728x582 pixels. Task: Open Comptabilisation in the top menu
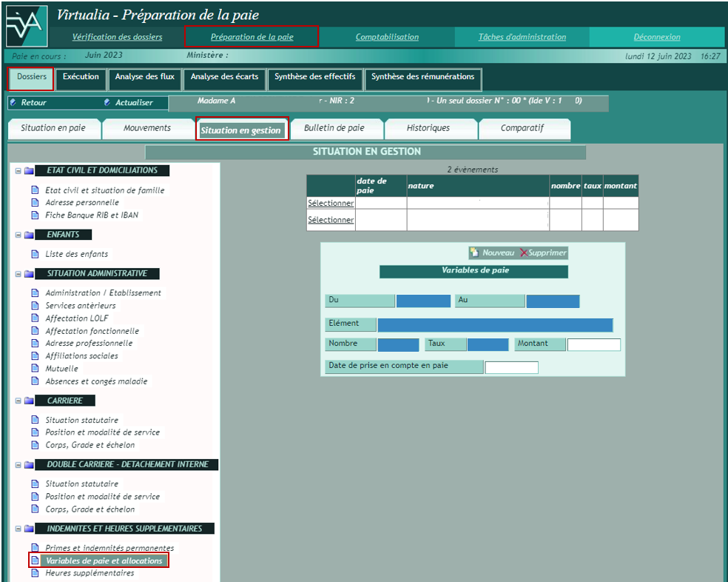point(387,37)
